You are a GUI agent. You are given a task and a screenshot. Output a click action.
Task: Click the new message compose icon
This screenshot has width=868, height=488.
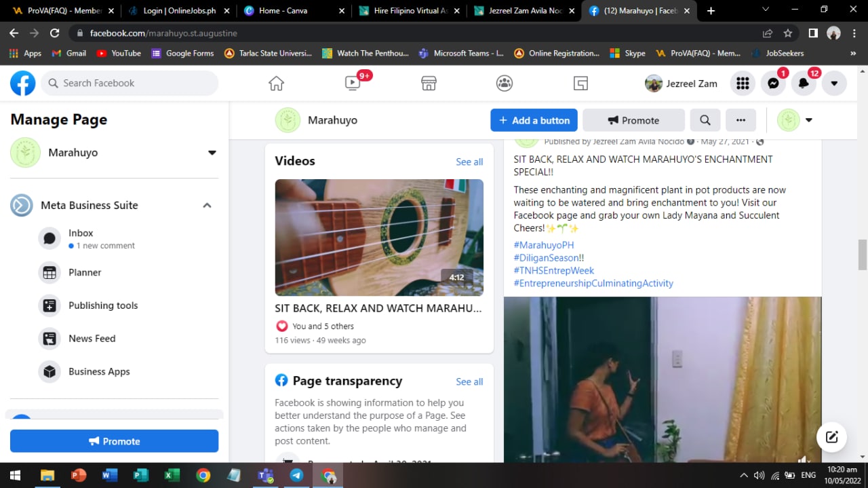point(832,437)
